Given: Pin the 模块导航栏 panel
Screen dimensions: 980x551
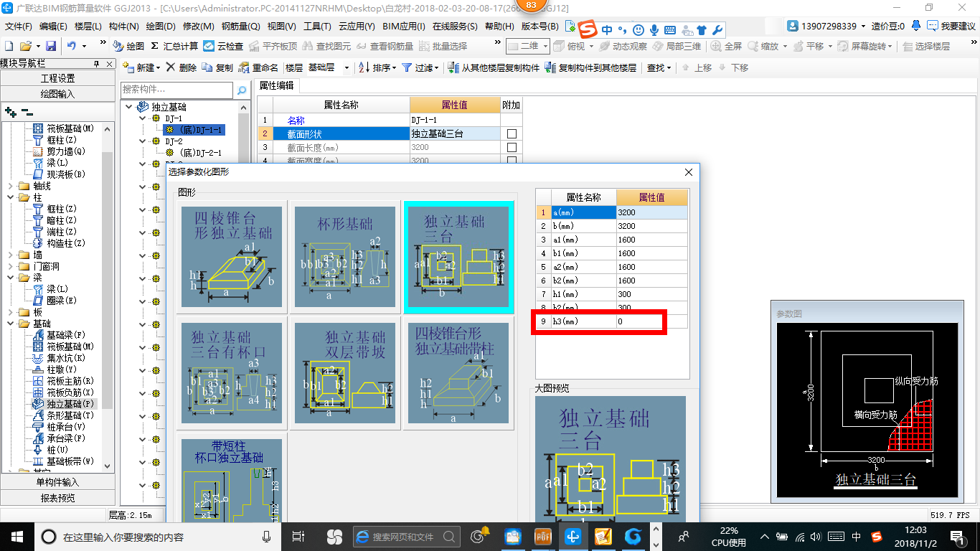Looking at the screenshot, I should pyautogui.click(x=97, y=64).
